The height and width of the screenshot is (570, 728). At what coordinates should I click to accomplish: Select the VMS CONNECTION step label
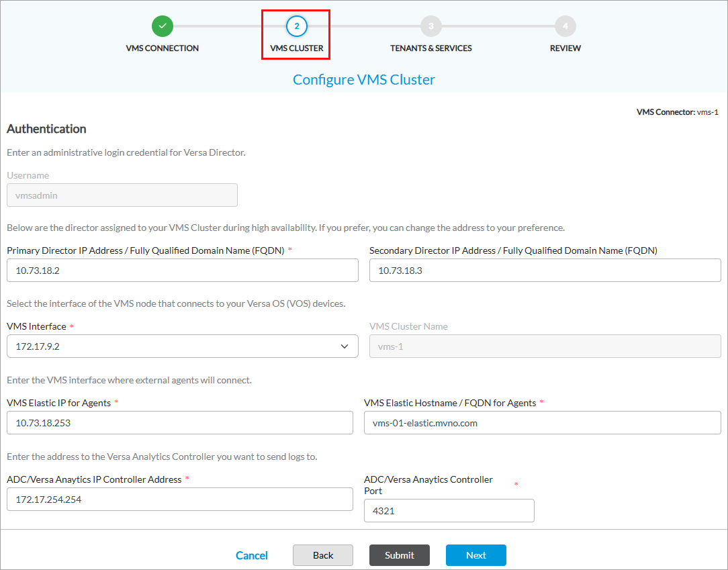click(x=162, y=48)
